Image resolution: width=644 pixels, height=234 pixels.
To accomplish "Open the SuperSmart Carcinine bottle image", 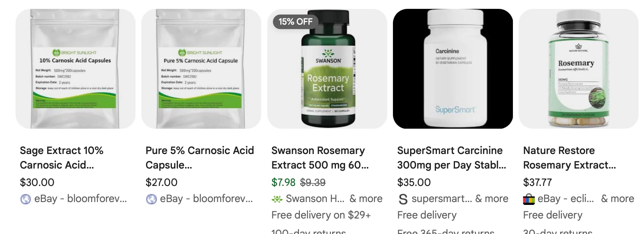I will (x=453, y=69).
